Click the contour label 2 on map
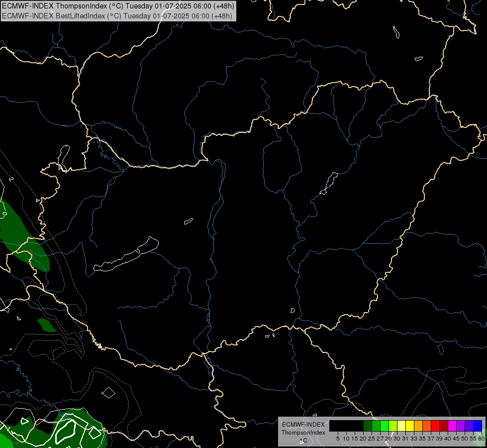The width and height of the screenshot is (487, 448). [11, 179]
